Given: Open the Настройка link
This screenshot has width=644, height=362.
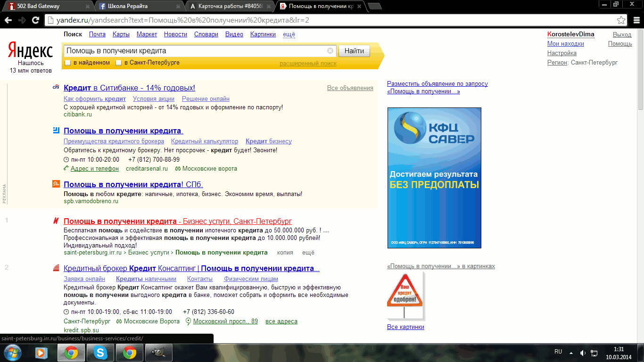Looking at the screenshot, I should point(561,53).
